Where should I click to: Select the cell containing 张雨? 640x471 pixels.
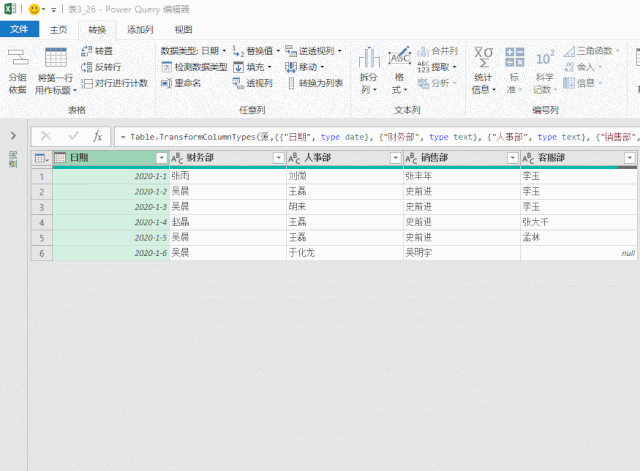pos(228,176)
